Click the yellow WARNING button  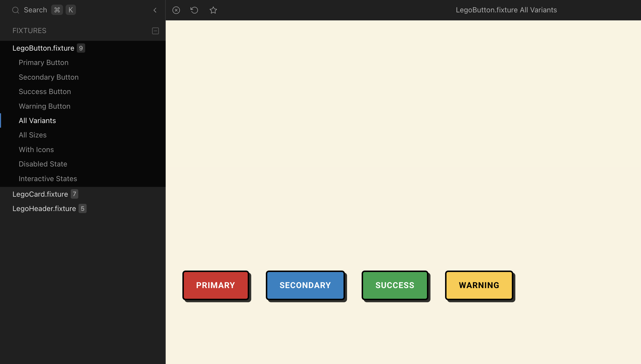479,285
